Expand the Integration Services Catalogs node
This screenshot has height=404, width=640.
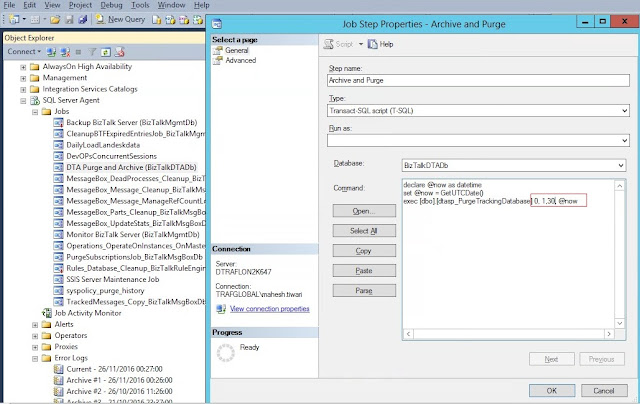pos(23,89)
